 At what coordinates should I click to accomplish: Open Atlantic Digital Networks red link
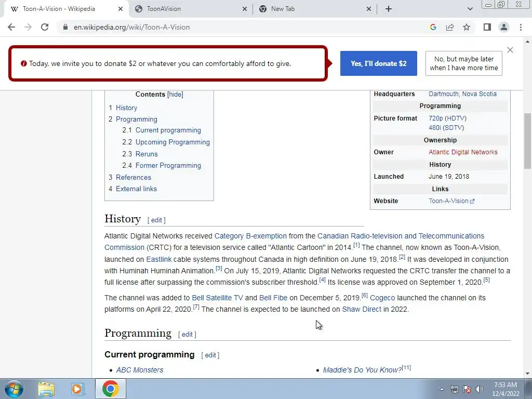tap(463, 152)
